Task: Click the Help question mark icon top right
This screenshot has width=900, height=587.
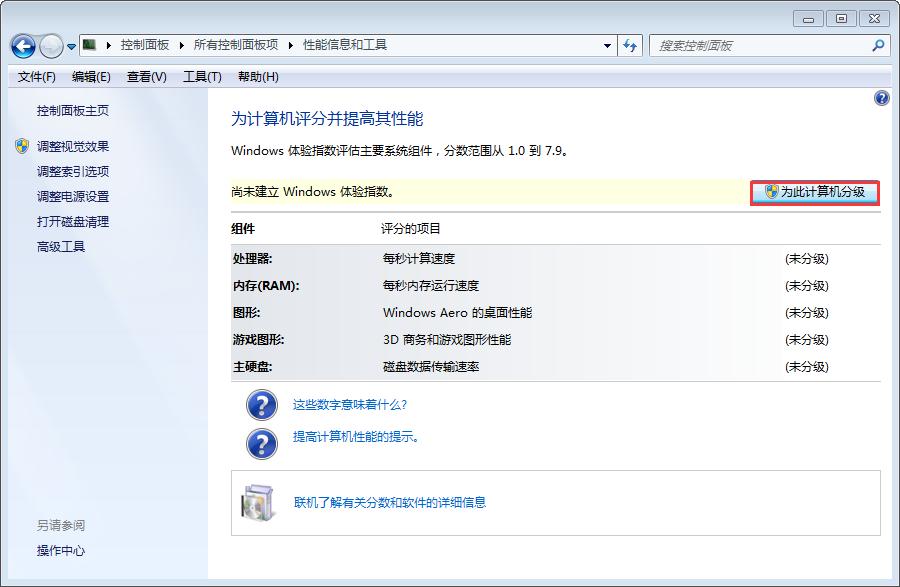Action: [x=881, y=98]
